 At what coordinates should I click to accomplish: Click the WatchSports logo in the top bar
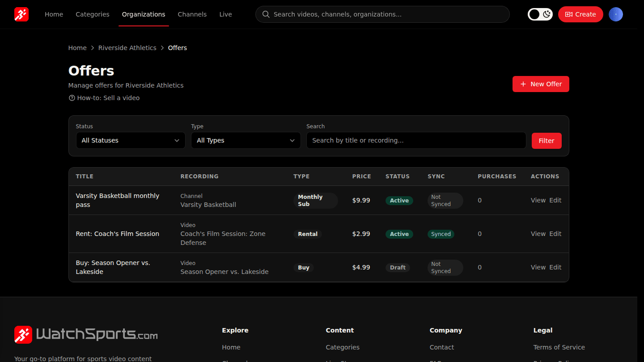pos(21,14)
